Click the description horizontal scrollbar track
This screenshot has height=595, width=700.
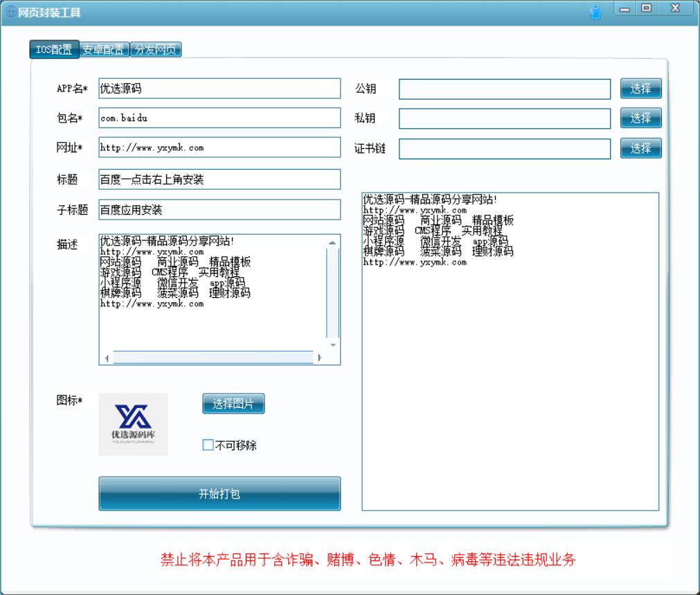[x=213, y=358]
